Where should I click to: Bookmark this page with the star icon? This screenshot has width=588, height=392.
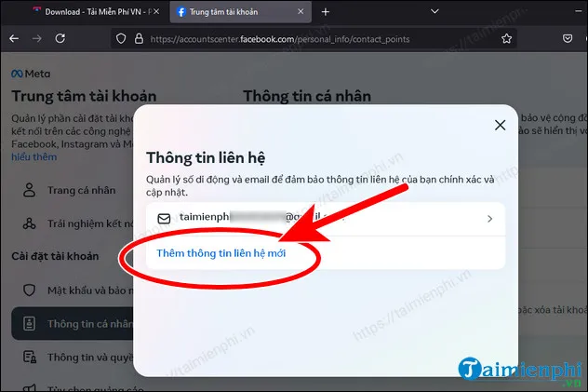point(507,38)
